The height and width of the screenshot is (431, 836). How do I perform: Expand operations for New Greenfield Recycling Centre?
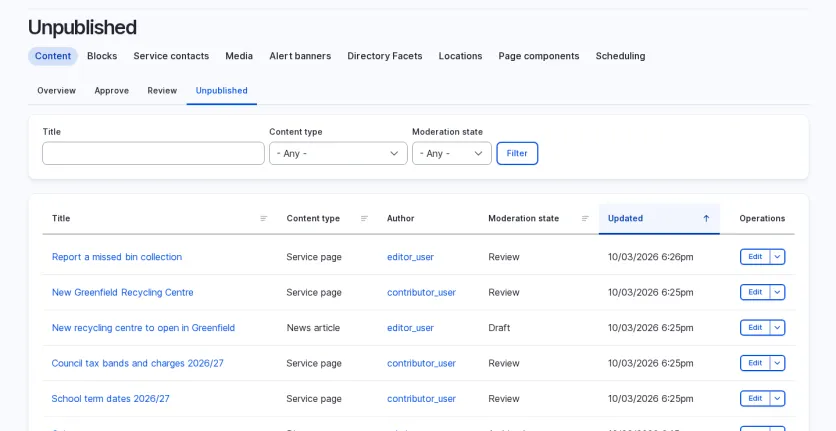pos(777,292)
